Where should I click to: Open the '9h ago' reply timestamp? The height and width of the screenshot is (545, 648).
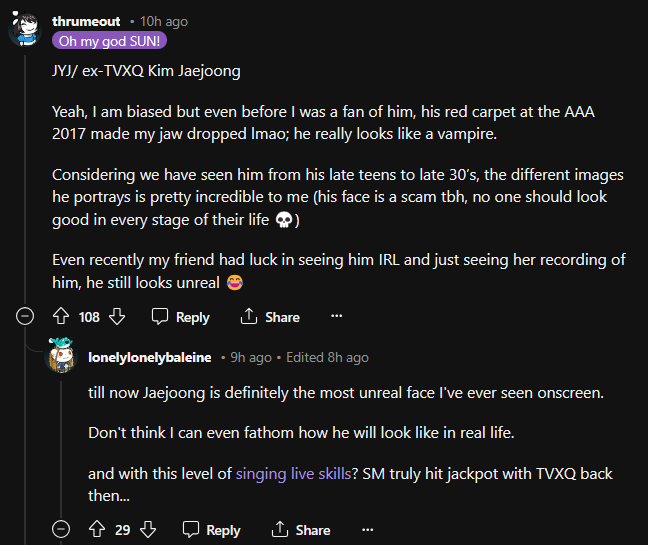[x=252, y=357]
